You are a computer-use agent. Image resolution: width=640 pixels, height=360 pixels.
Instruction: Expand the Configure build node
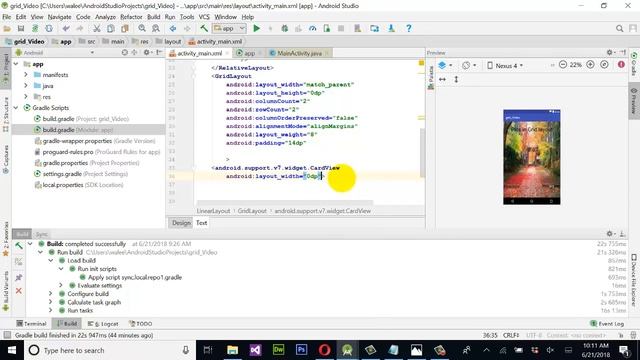pyautogui.click(x=51, y=294)
